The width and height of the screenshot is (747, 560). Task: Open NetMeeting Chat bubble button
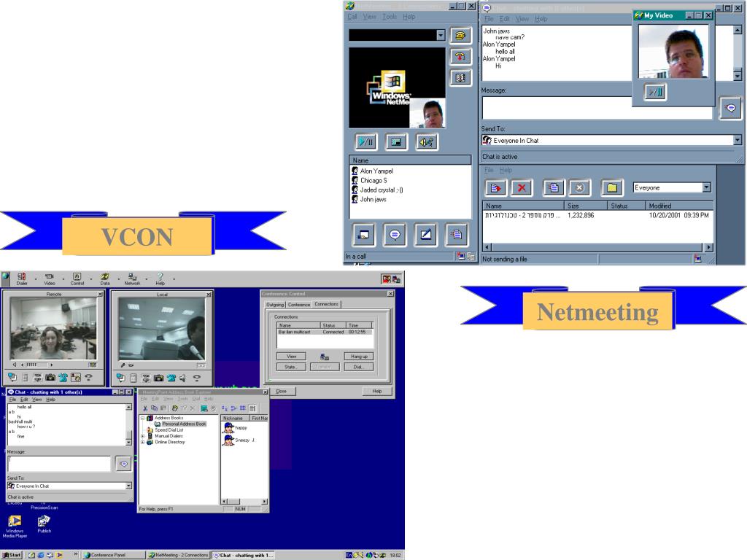point(395,234)
